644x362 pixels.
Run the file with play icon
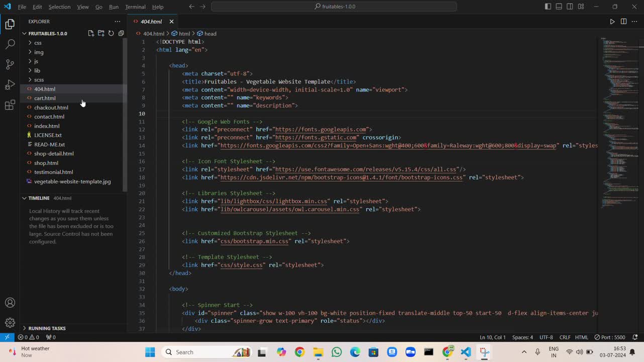coord(612,22)
